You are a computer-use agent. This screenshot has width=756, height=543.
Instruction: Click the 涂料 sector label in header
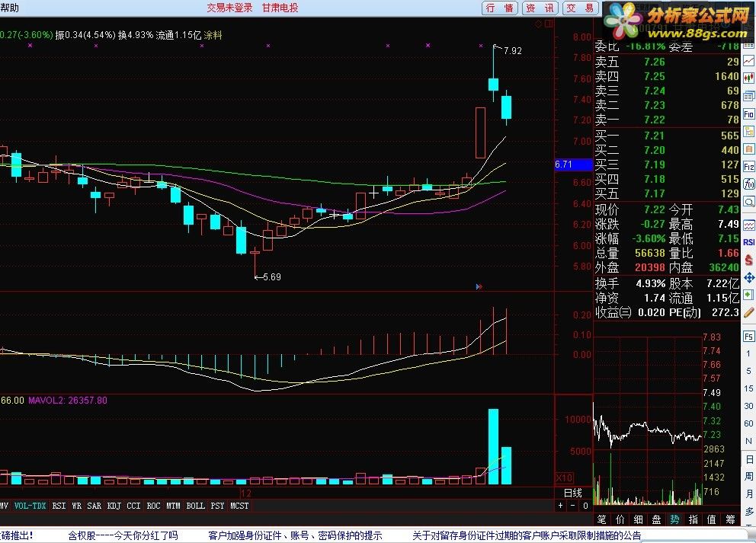(x=213, y=35)
